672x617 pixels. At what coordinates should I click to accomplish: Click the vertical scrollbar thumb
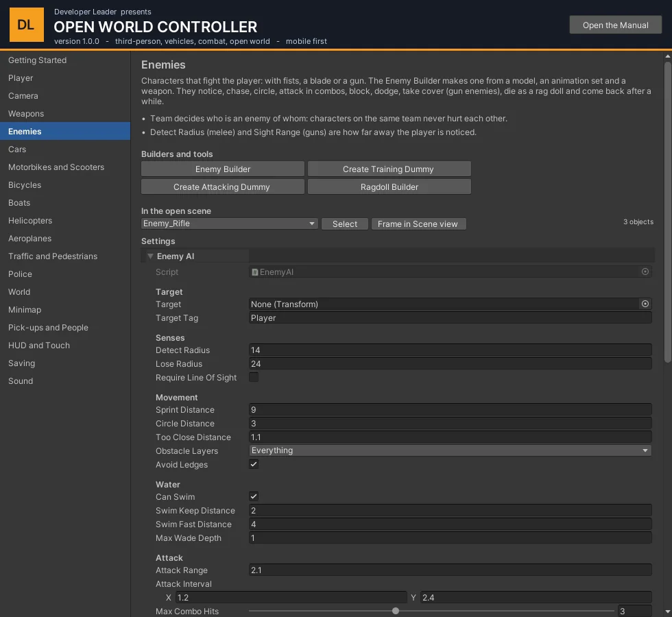[668, 212]
